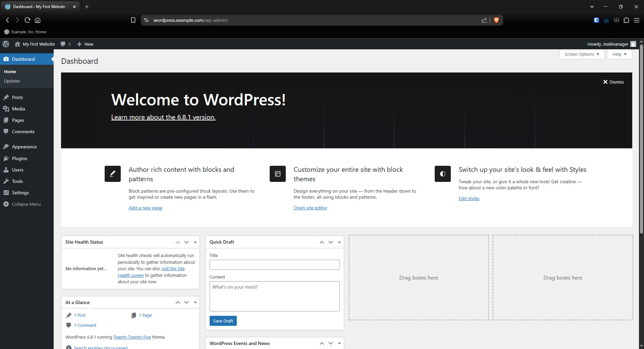Open the Help dropdown tab
The width and height of the screenshot is (644, 349).
(619, 54)
